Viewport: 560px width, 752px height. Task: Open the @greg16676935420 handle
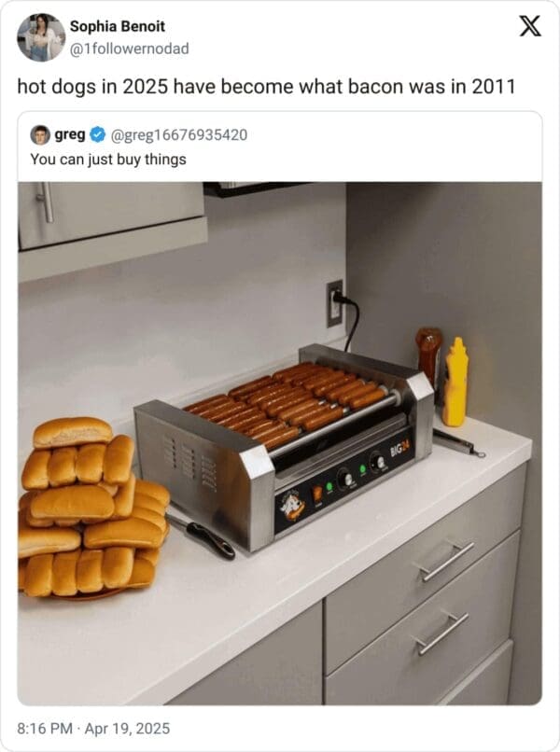[179, 134]
